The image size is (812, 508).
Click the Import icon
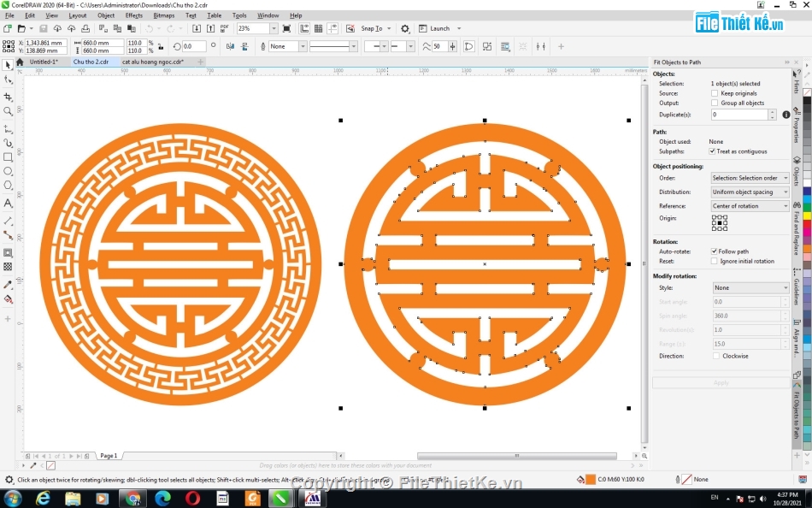pos(197,28)
